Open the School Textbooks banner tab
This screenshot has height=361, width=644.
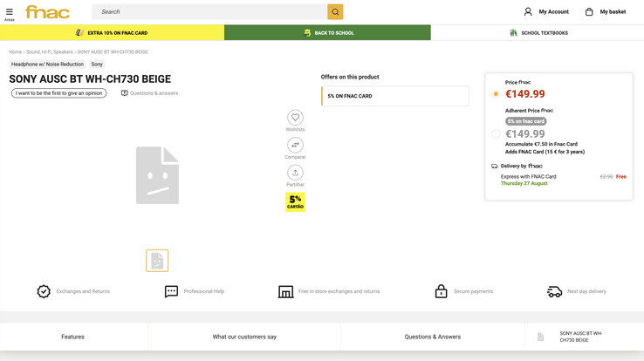click(538, 33)
